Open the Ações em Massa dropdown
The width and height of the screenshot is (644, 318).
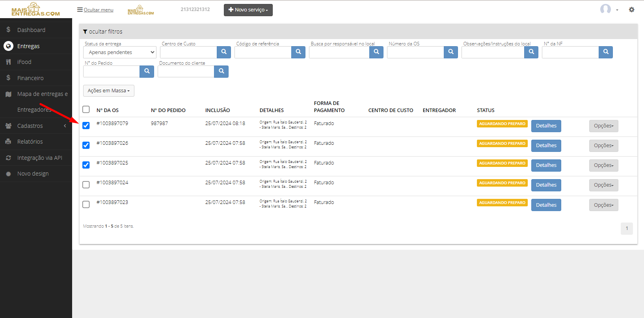pyautogui.click(x=109, y=91)
